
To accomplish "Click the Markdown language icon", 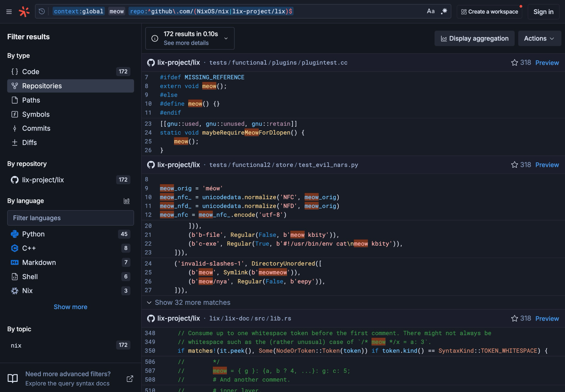I will 15,262.
